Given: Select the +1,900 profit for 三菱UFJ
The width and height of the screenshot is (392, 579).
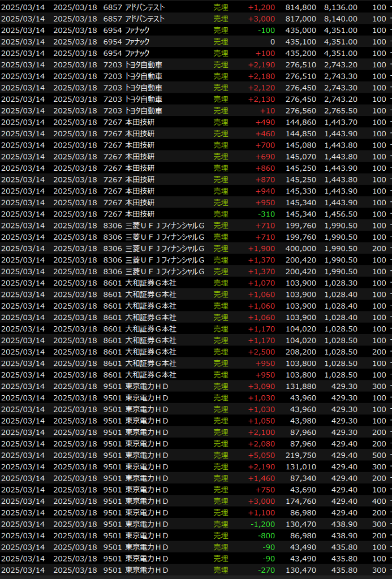Looking at the screenshot, I should coord(261,249).
